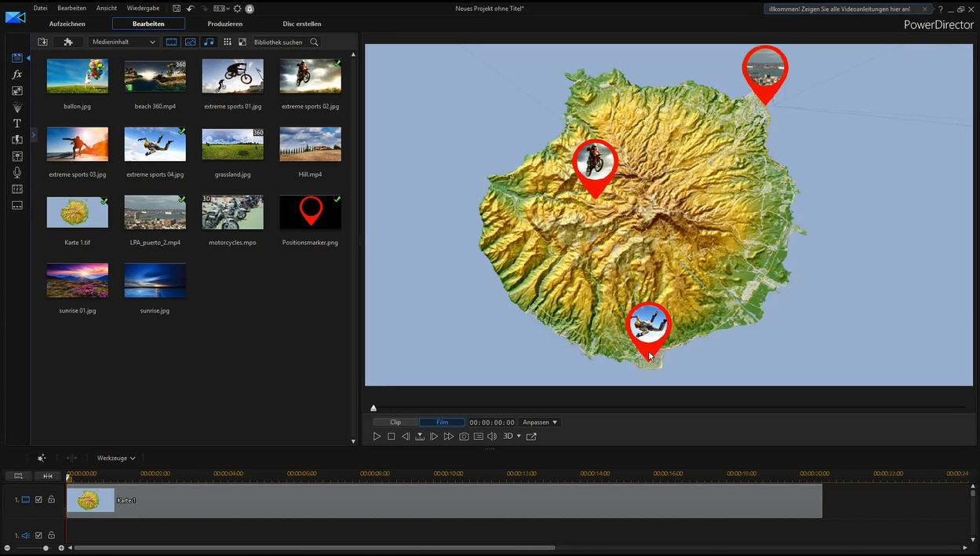Click the plug-ins puzzle piece icon
980x556 pixels.
point(68,42)
